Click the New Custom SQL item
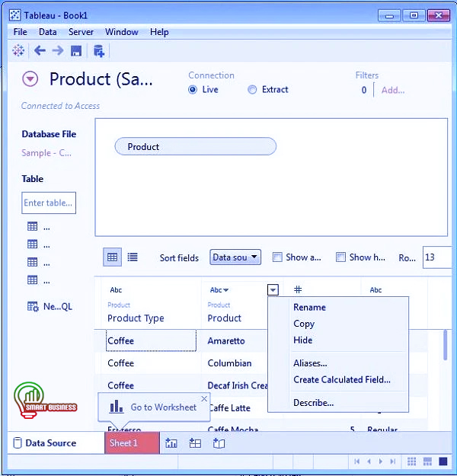Viewport: 457px width, 476px height. 50,307
